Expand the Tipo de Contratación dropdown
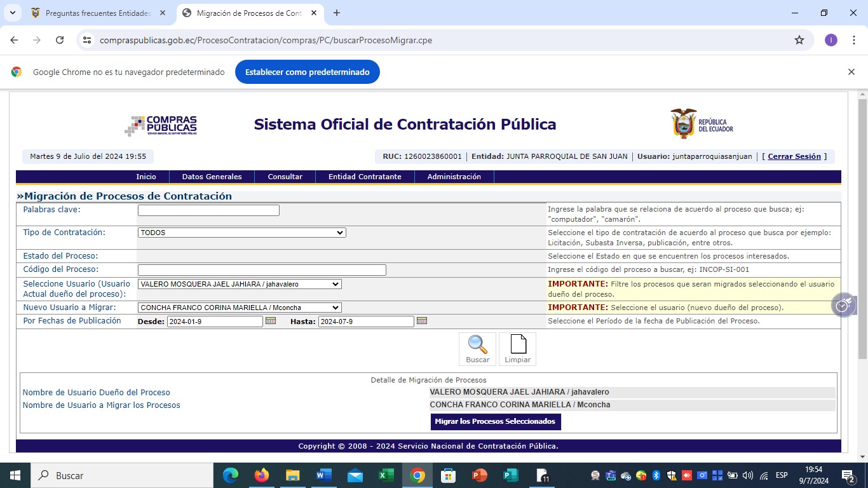This screenshot has height=488, width=868. [241, 233]
